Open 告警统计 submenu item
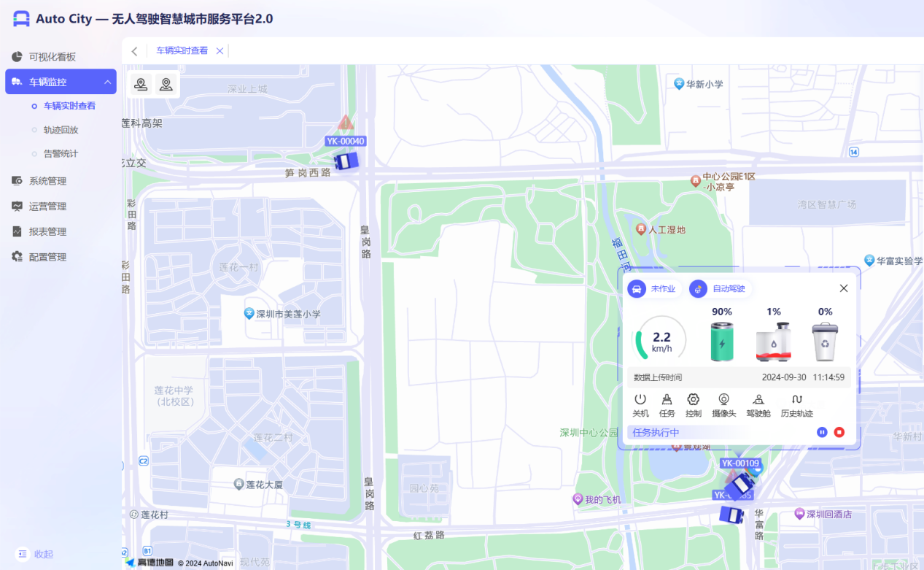The height and width of the screenshot is (570, 924). click(x=61, y=154)
